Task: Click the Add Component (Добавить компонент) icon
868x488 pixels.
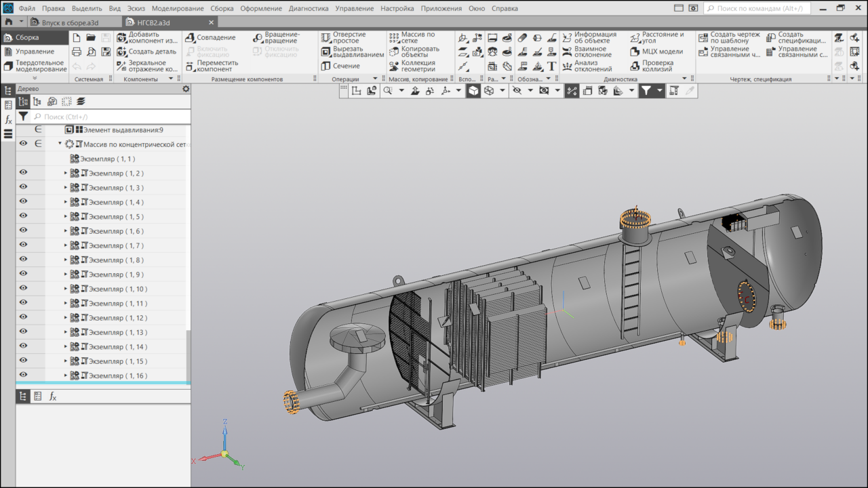Action: 121,37
